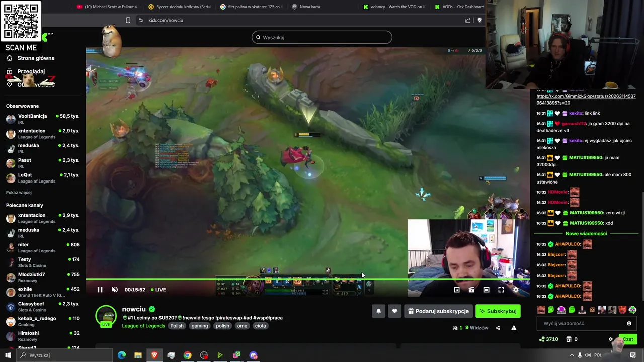Click the clip creation icon

pos(471,290)
